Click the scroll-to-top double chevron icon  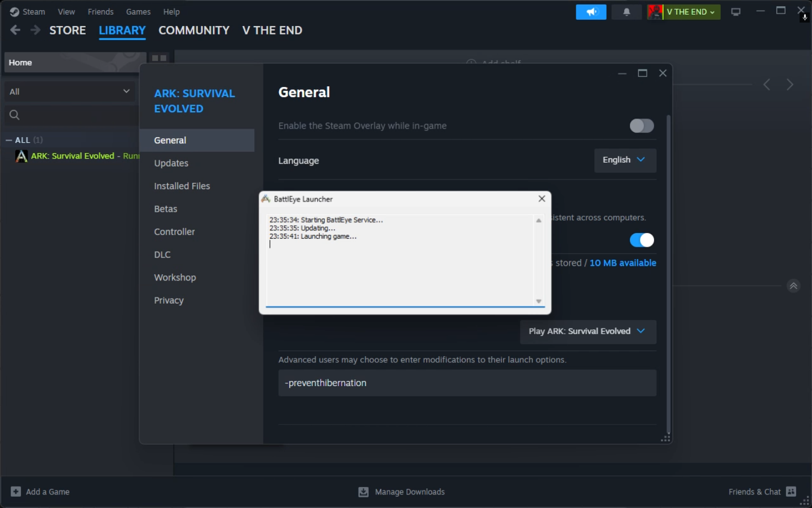click(x=793, y=286)
